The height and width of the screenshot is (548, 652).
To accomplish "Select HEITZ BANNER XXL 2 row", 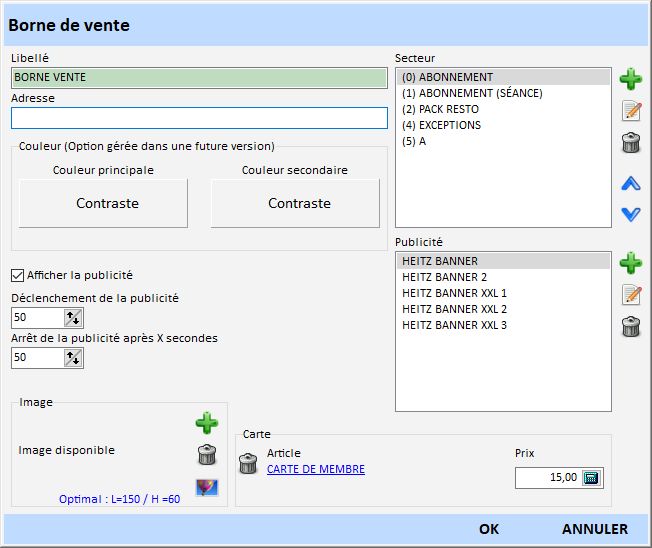I will [x=503, y=309].
